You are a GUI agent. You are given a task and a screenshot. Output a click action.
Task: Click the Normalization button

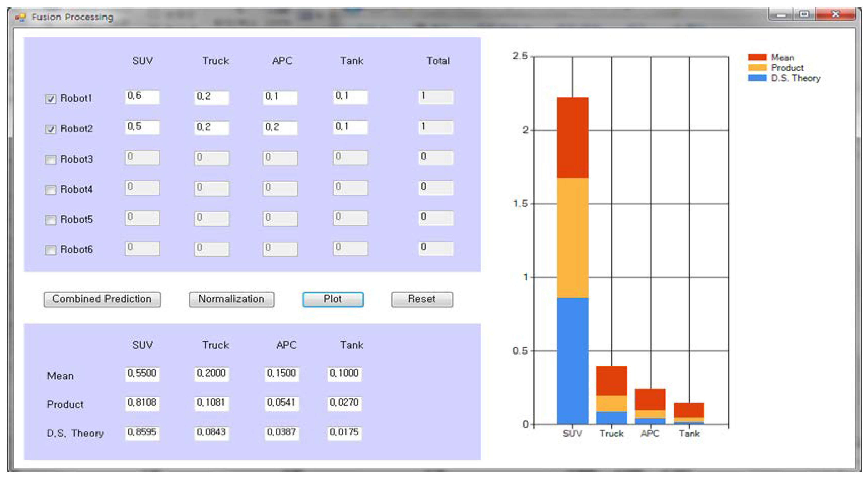[231, 299]
